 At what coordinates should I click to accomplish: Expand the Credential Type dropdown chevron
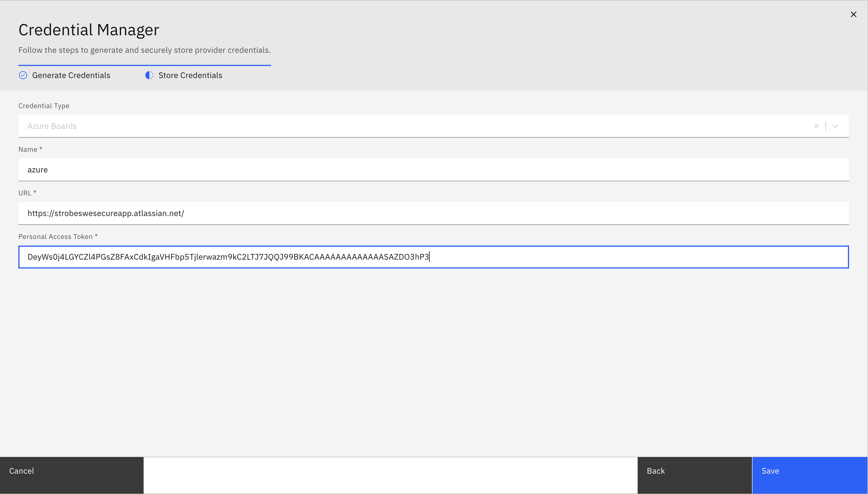835,126
